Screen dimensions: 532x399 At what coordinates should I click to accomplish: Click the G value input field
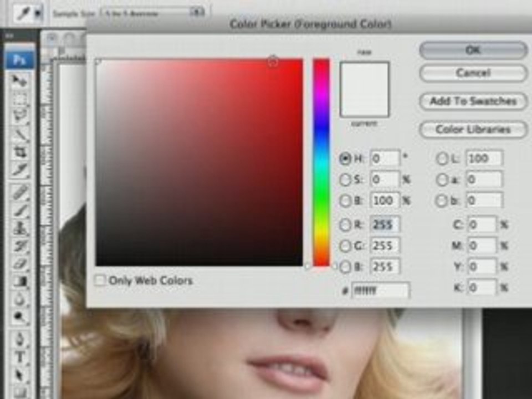(x=385, y=245)
